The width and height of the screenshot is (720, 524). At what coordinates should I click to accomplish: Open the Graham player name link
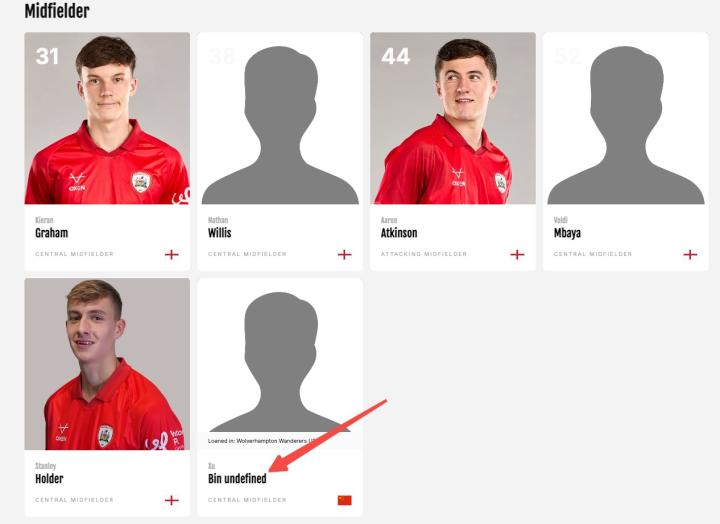tap(51, 233)
